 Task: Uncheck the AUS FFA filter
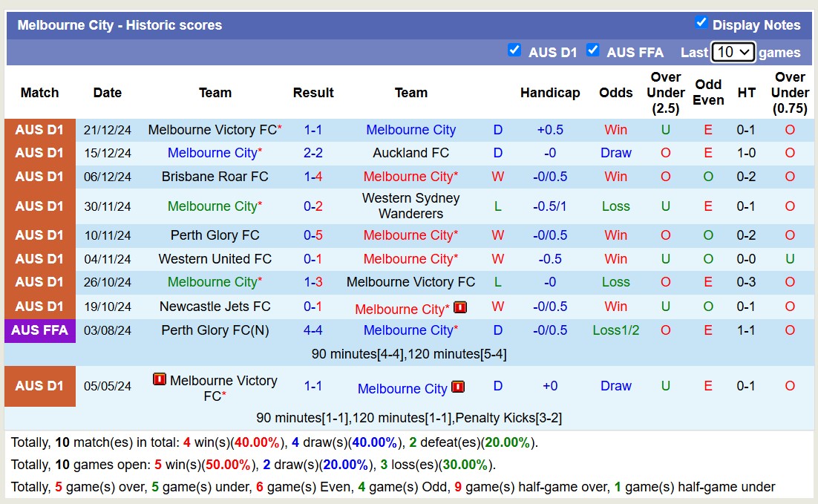point(593,50)
